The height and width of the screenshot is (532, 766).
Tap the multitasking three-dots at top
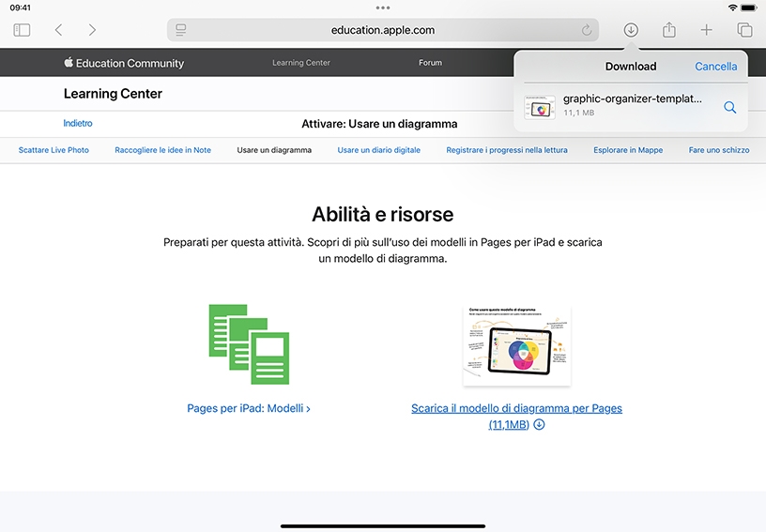coord(383,8)
